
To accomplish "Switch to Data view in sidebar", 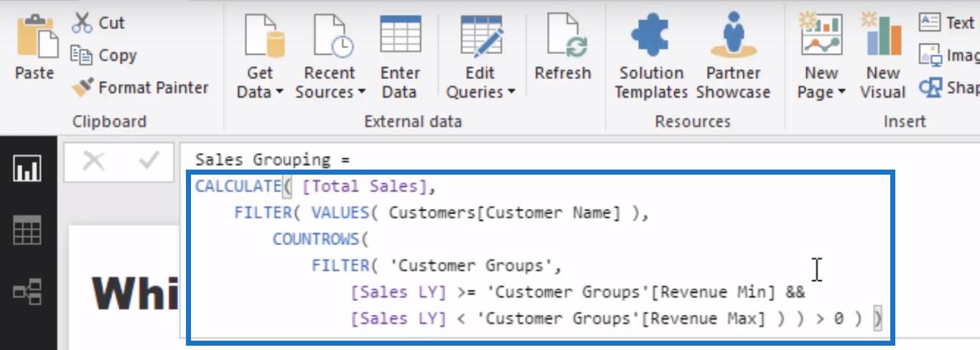I will [x=27, y=230].
